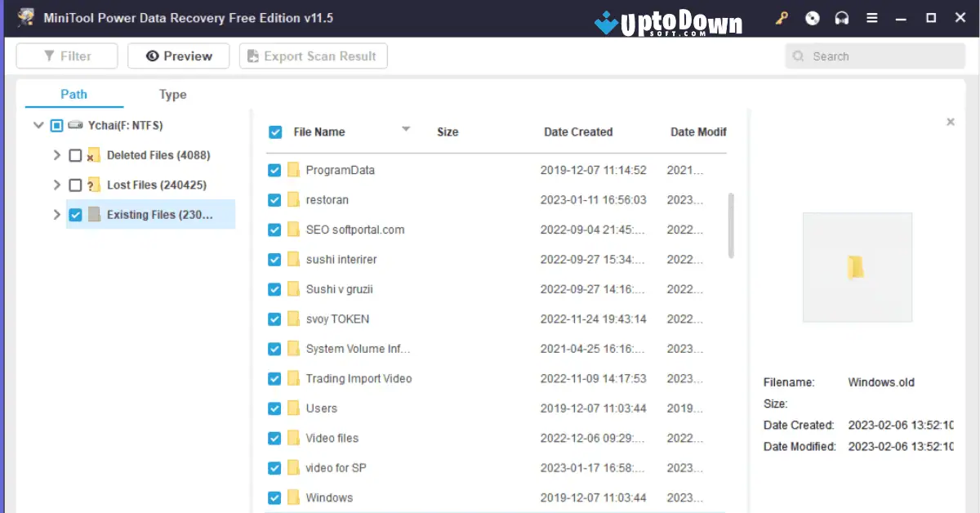Click the register key icon in titlebar
Viewport: 980px width, 513px height.
tap(782, 17)
